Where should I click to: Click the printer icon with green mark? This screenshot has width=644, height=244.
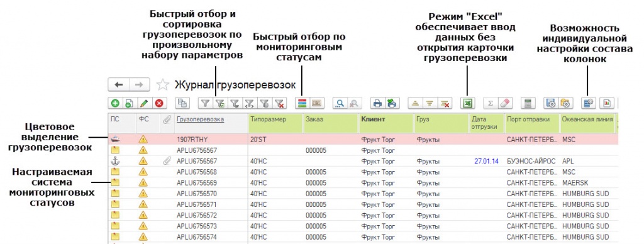(392, 104)
